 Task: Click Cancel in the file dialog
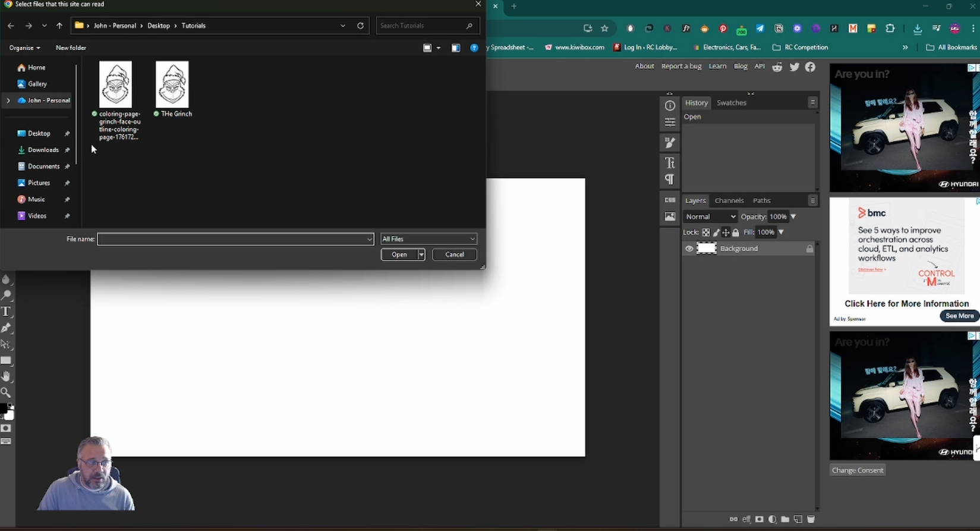(x=455, y=254)
